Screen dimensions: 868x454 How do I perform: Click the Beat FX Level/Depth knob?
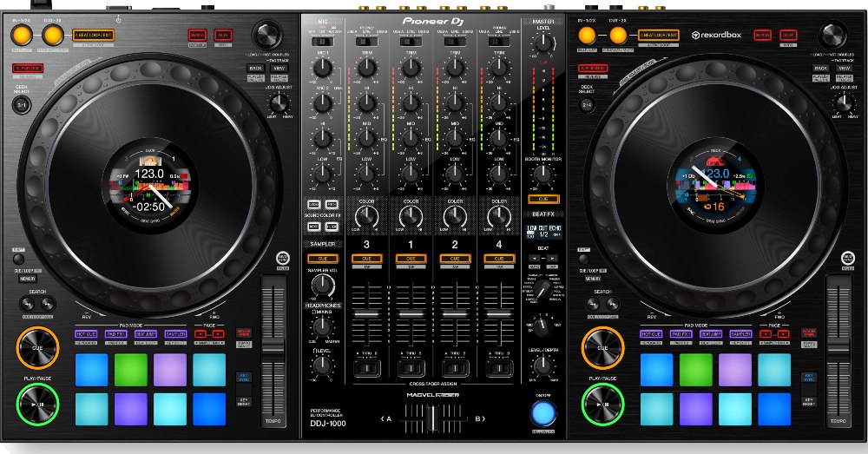point(543,365)
